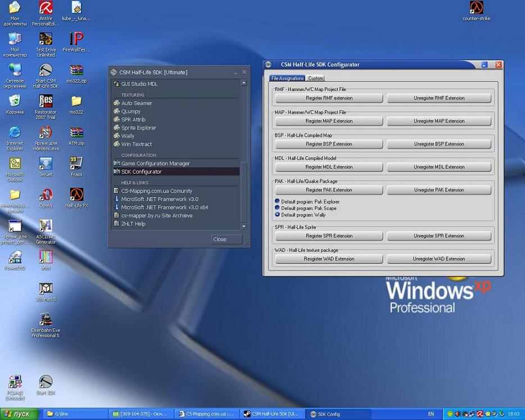Open Microsoft Outlook desktop icon
The width and height of the screenshot is (525, 420).
click(x=15, y=169)
